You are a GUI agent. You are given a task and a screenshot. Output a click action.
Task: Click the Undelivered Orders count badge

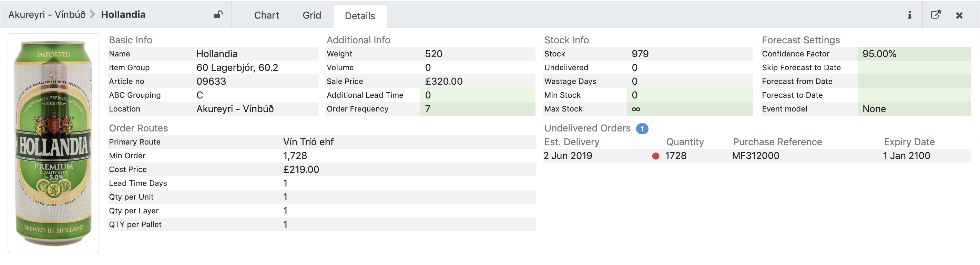click(x=642, y=128)
